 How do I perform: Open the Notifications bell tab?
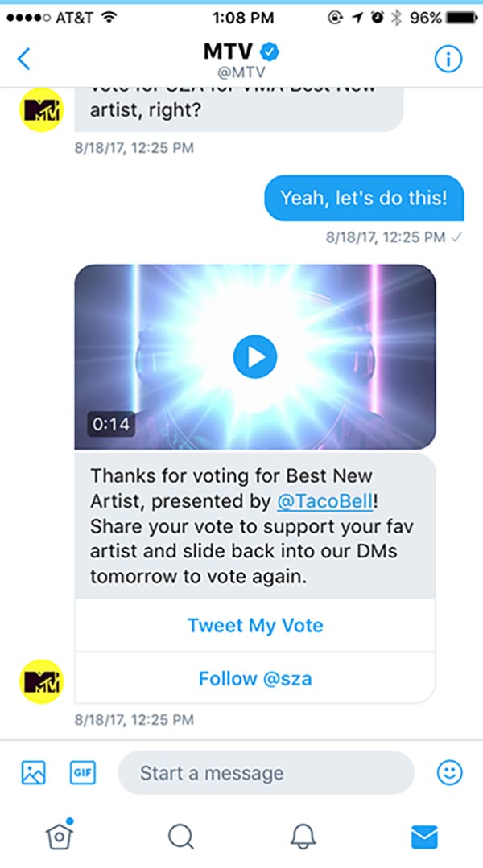pos(301,837)
